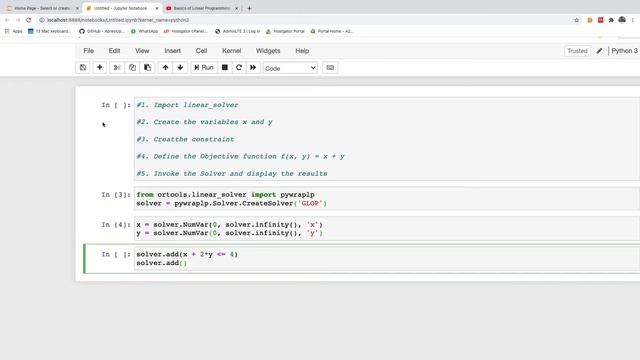This screenshot has width=640, height=360.
Task: Open the View menu
Action: pyautogui.click(x=142, y=51)
